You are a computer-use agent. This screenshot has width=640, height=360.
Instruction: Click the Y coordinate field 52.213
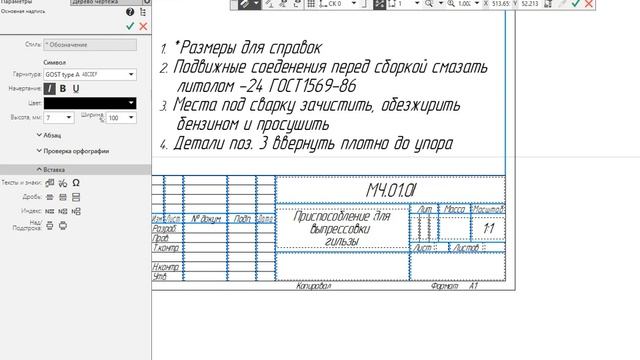[530, 4]
